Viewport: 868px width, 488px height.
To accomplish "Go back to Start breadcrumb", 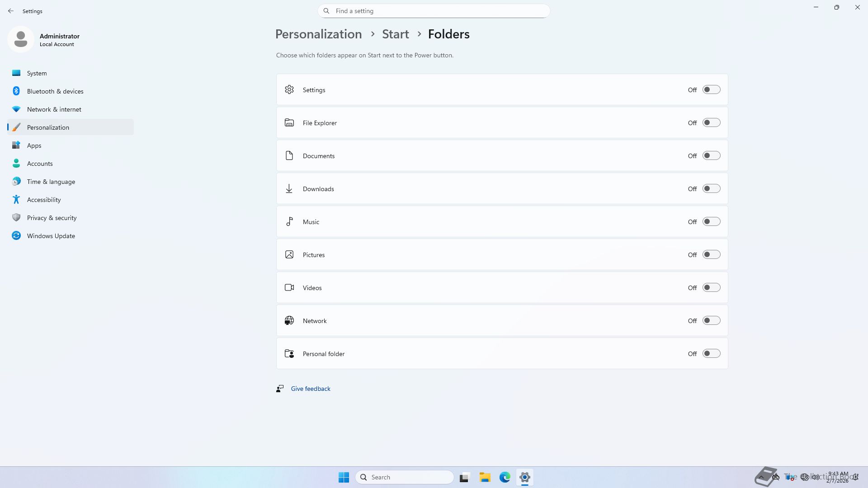I will (395, 34).
